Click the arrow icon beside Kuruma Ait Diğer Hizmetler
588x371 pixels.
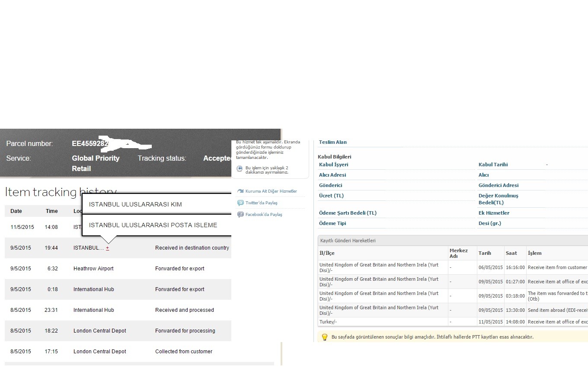(240, 191)
